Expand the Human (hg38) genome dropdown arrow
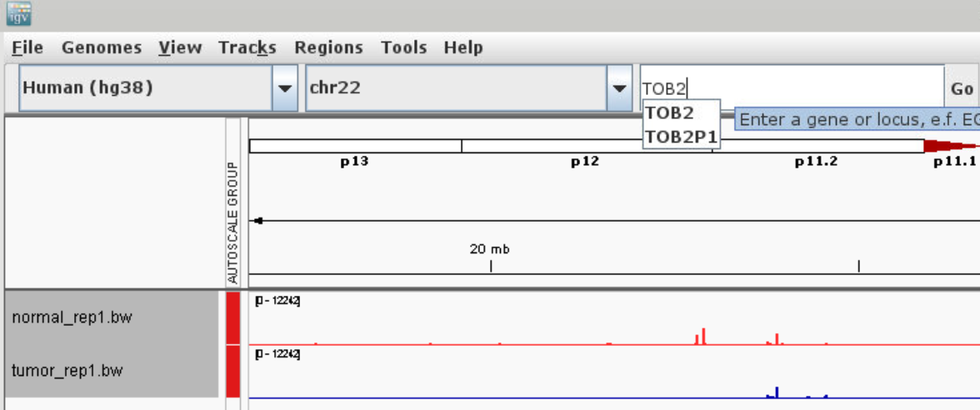980x410 pixels. click(x=285, y=87)
